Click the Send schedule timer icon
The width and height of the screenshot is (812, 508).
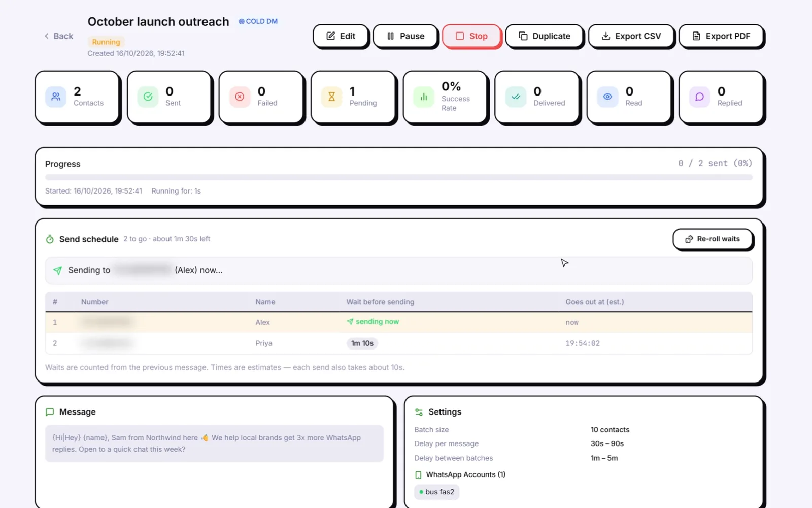(50, 239)
